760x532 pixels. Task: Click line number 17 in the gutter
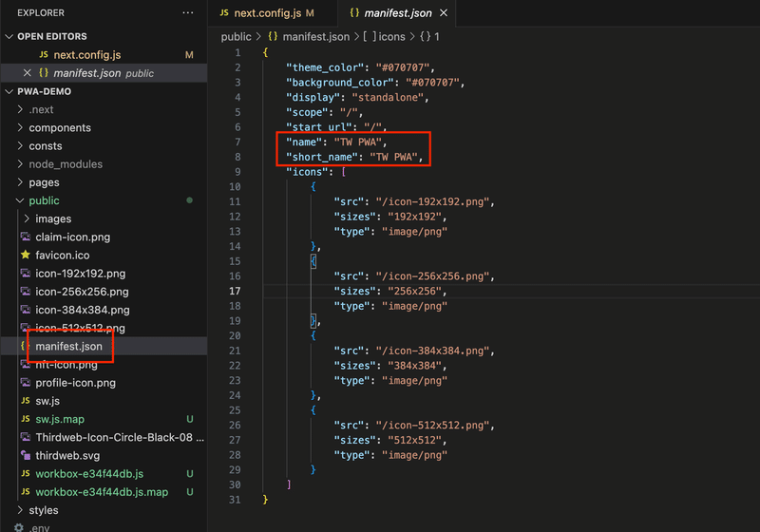[235, 291]
